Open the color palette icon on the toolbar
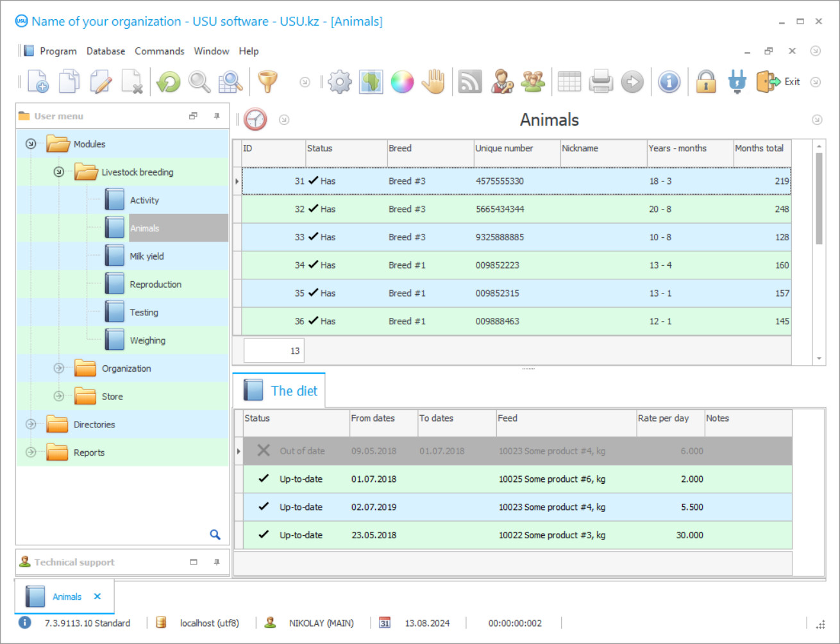Screen dimensions: 840x644 [402, 81]
